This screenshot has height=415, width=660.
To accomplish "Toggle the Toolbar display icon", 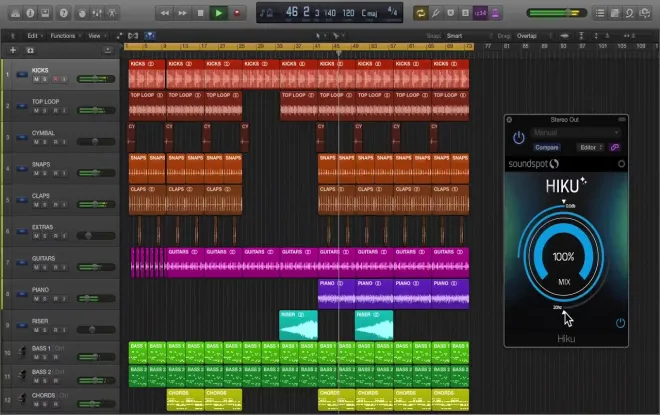I will coord(45,13).
